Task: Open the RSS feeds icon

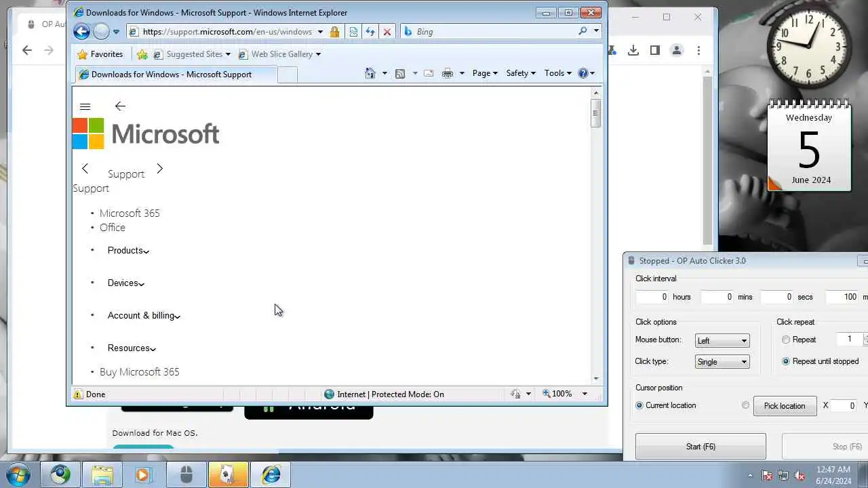Action: point(400,73)
